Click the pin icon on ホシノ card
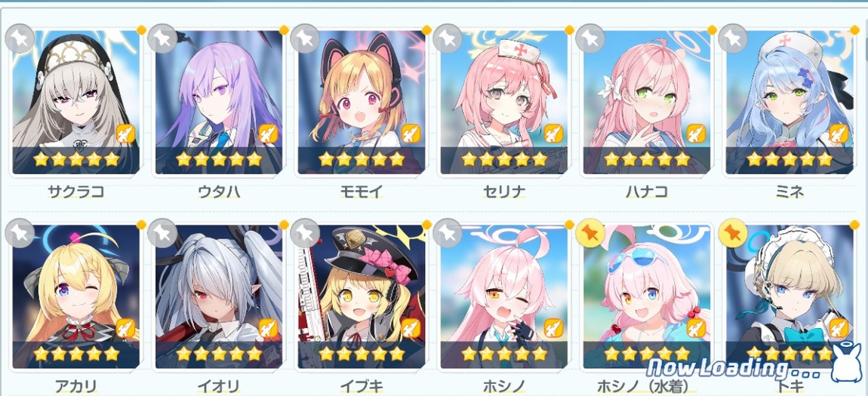The height and width of the screenshot is (396, 868). 448,233
